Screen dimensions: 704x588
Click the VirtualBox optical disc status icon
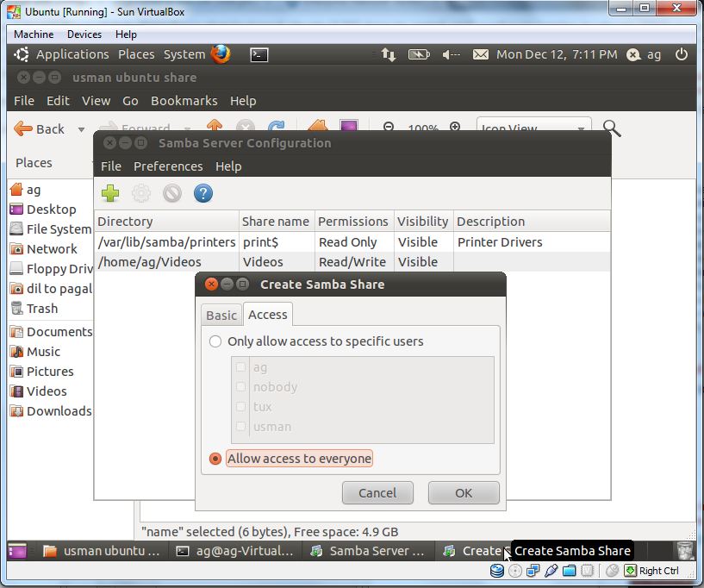point(515,571)
